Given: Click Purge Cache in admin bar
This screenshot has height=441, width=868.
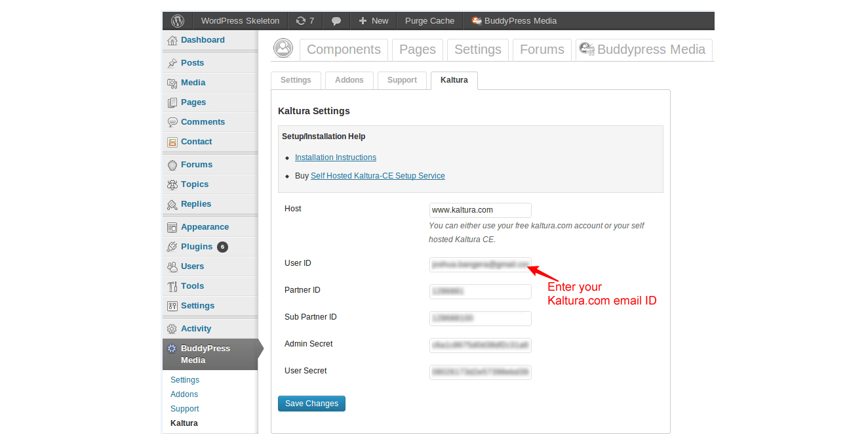Looking at the screenshot, I should (429, 21).
